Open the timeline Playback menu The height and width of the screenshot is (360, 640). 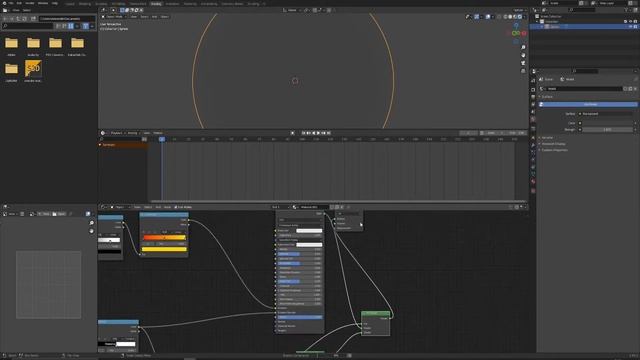[x=117, y=133]
